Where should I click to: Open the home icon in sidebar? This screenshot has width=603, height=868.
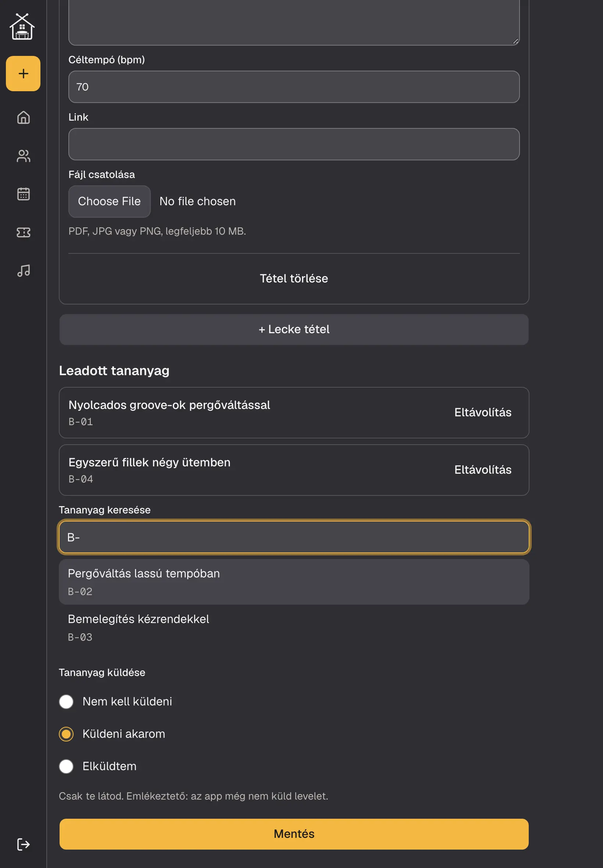pyautogui.click(x=24, y=118)
